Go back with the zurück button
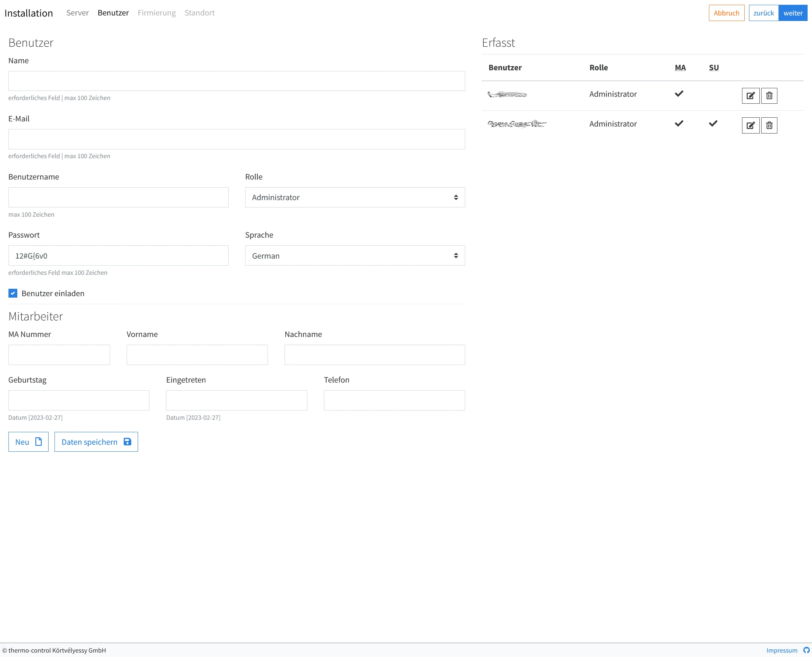 click(763, 13)
